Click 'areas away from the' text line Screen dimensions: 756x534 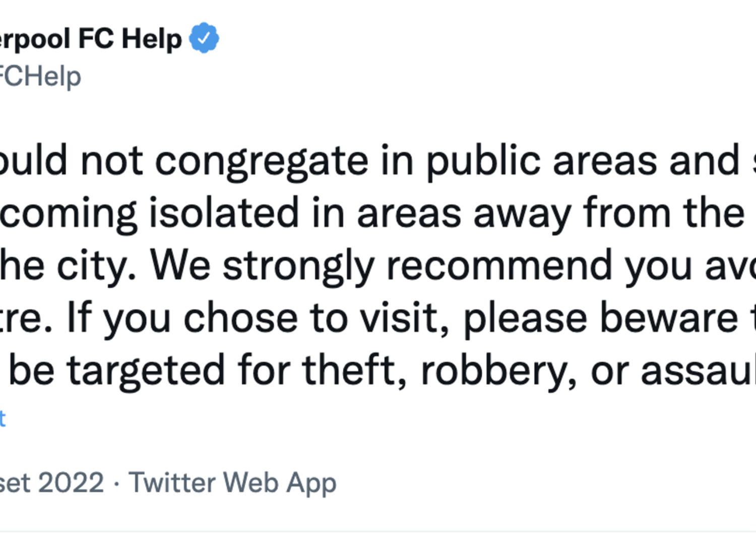click(551, 214)
